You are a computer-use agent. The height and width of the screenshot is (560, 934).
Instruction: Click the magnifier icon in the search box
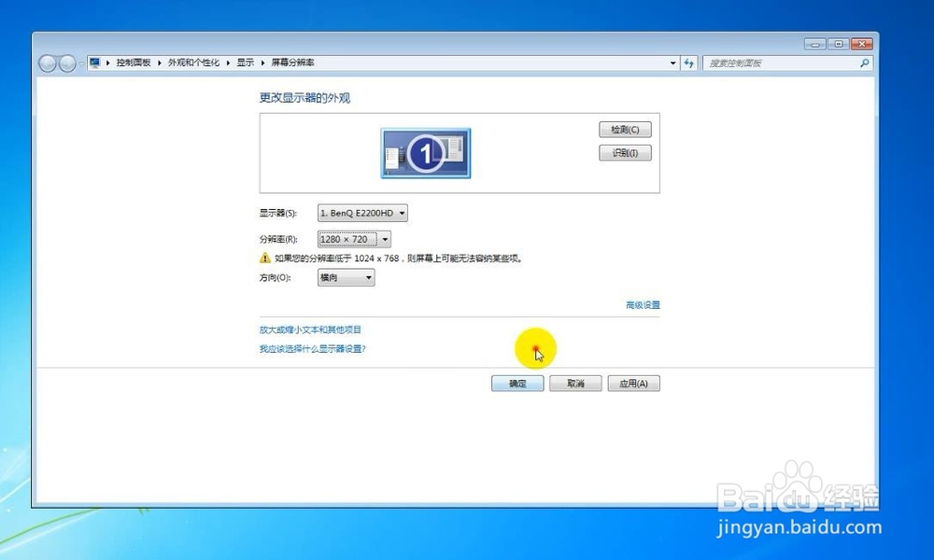pos(865,63)
